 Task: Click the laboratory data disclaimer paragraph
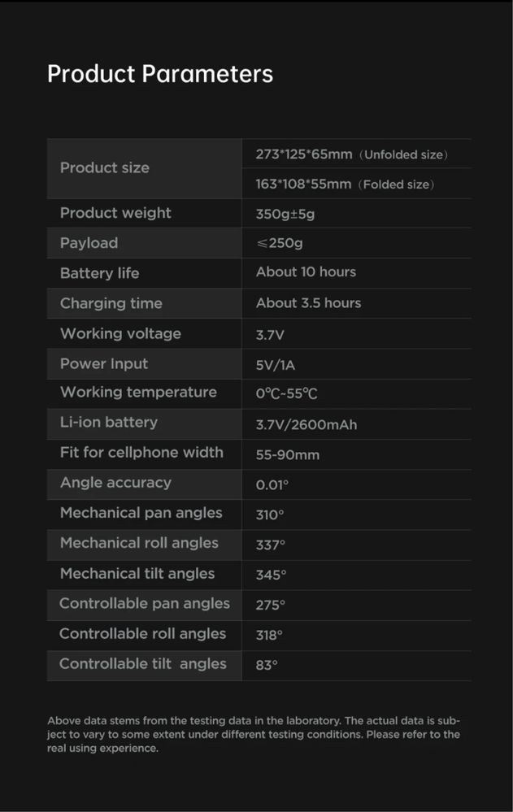click(254, 734)
